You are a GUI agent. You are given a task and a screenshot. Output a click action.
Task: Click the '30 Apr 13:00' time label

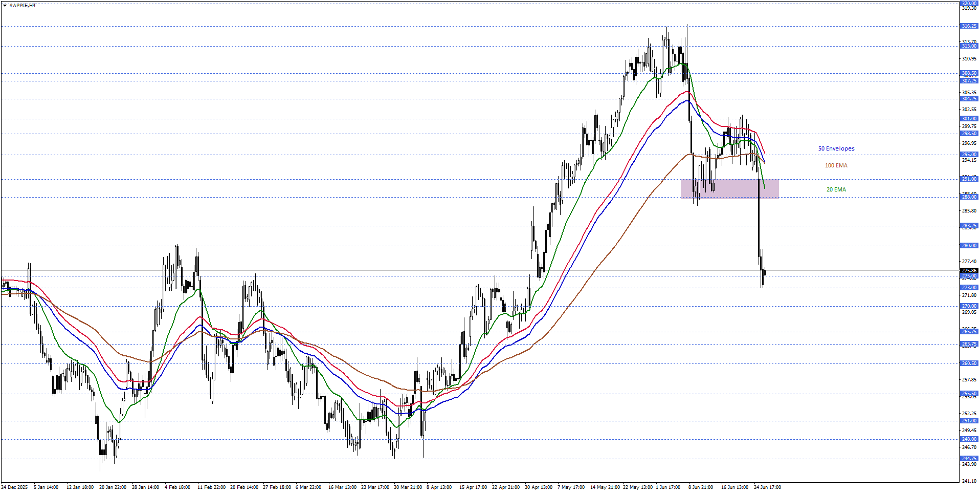pos(539,487)
